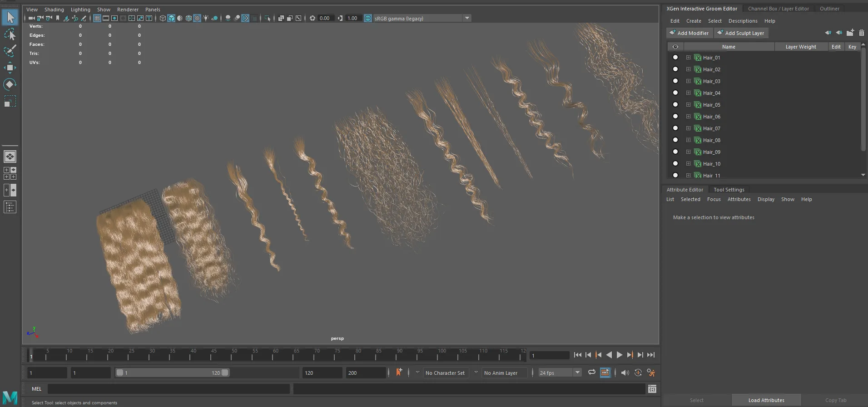Pick the Paint selection tool

pyautogui.click(x=10, y=51)
